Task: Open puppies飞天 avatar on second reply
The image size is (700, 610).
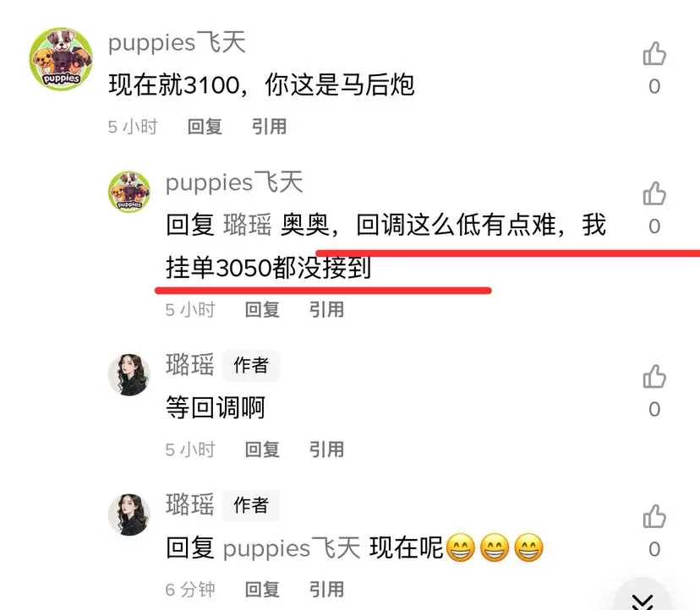Action: pos(129,192)
